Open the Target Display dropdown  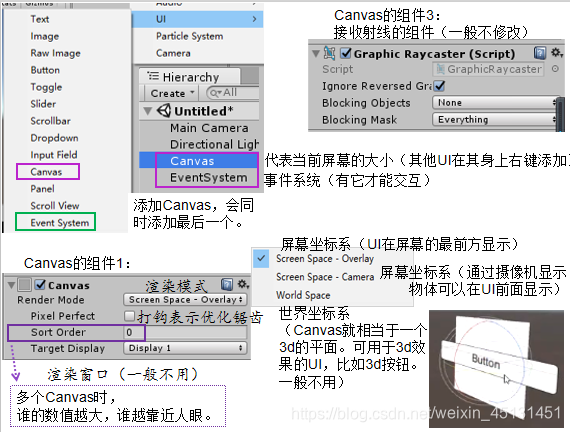[x=185, y=348]
